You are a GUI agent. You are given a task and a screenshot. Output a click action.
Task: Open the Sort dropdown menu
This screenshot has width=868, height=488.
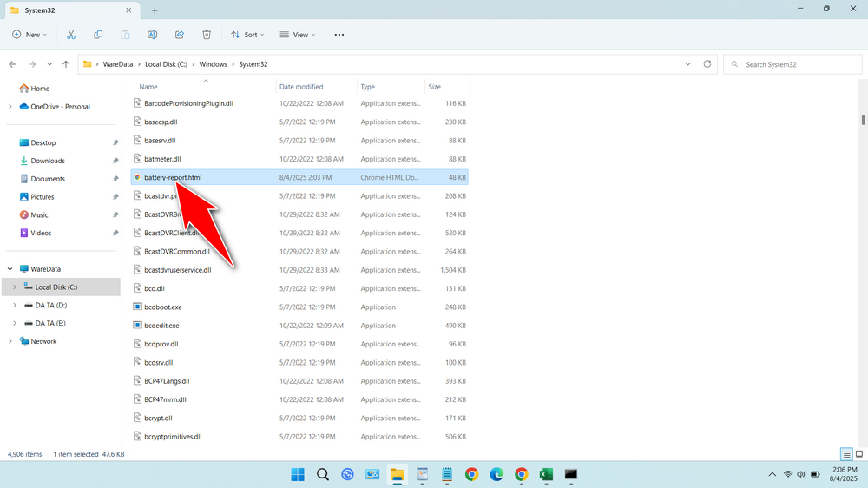247,35
